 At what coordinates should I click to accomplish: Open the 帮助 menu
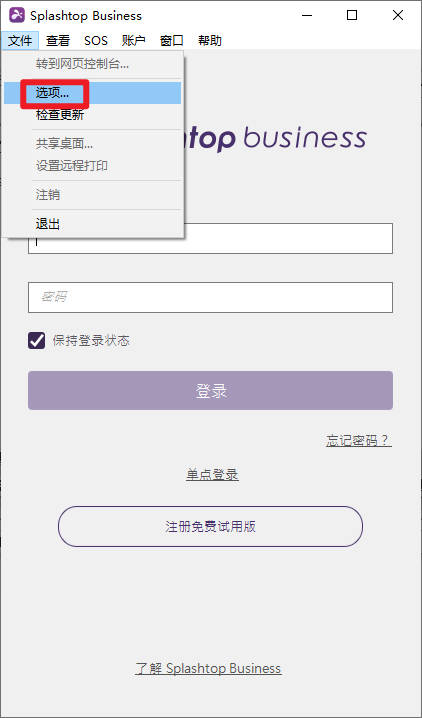coord(210,41)
